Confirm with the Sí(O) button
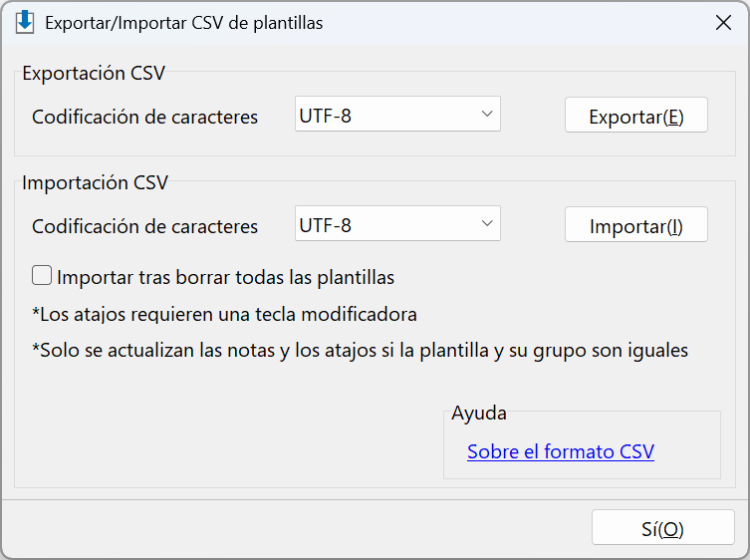Screen dimensions: 750x560 (663, 527)
